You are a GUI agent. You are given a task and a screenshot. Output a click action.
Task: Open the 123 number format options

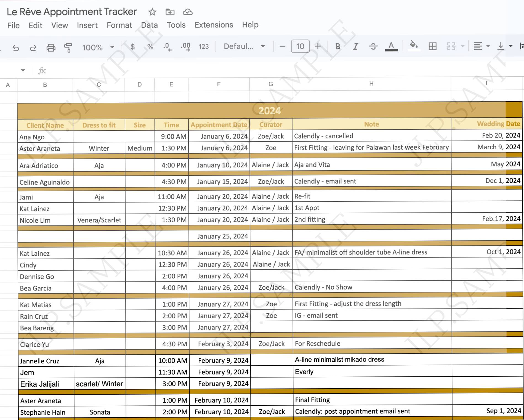(204, 46)
